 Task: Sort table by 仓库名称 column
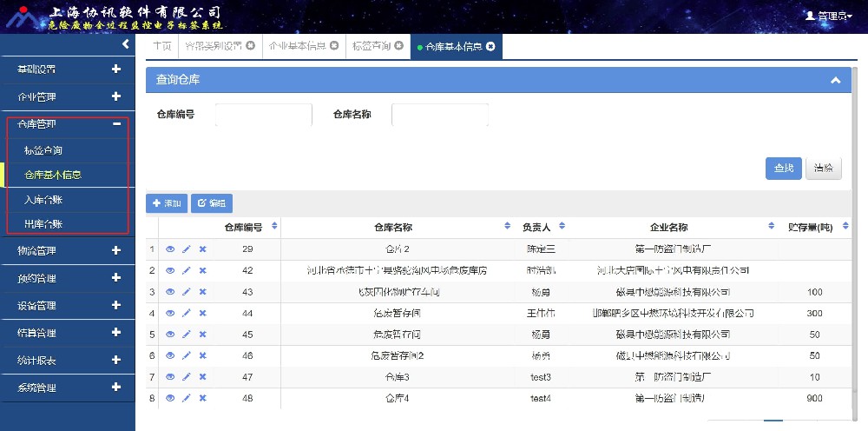pos(508,226)
